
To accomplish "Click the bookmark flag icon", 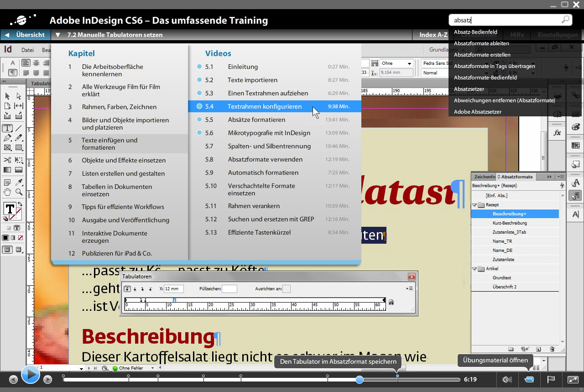I will pos(551,379).
